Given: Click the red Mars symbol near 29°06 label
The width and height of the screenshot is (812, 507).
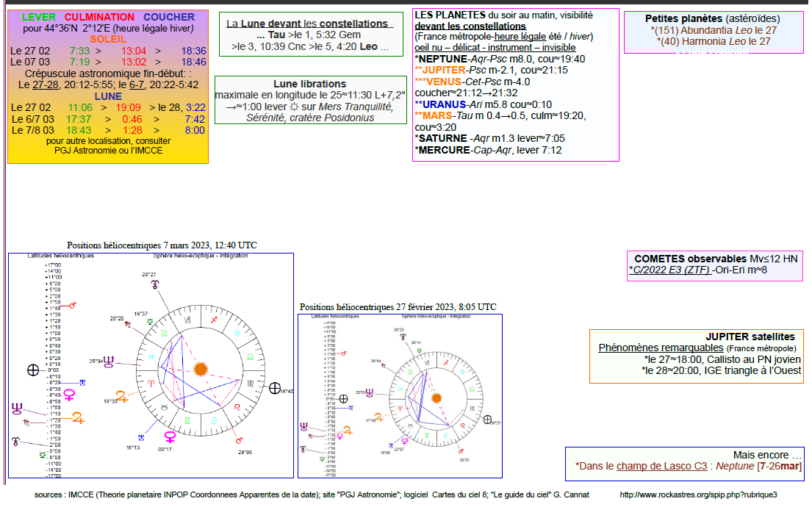Looking at the screenshot, I should pos(240,440).
